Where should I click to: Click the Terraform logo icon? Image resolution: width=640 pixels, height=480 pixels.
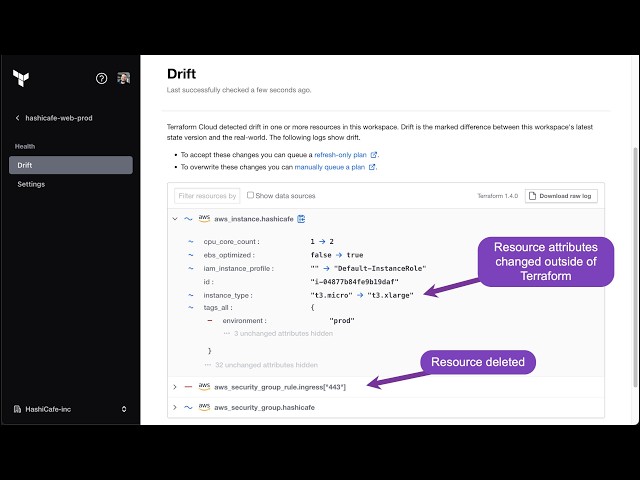pyautogui.click(x=20, y=78)
